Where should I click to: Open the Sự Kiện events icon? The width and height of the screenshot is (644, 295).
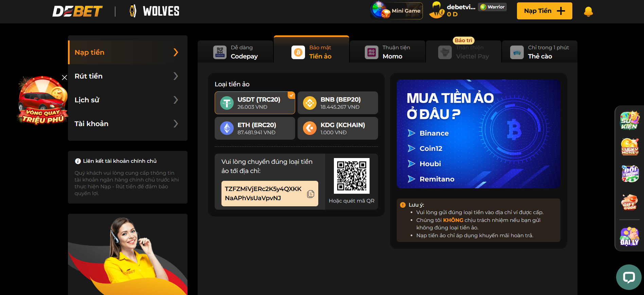click(x=630, y=120)
